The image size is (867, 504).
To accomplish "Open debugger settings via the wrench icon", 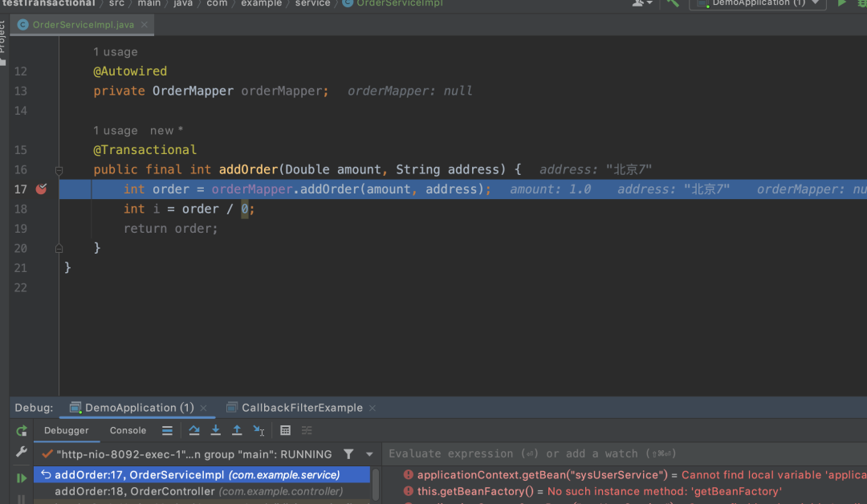I will [x=22, y=452].
